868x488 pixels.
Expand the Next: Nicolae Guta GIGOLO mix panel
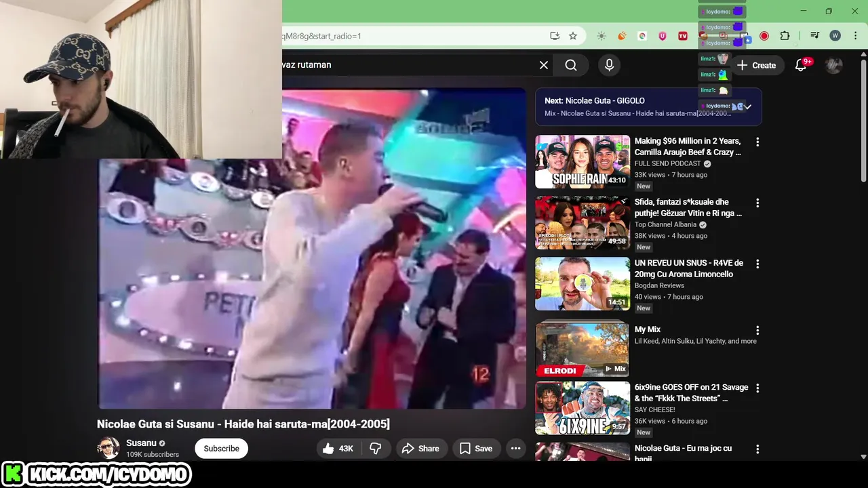coord(747,106)
